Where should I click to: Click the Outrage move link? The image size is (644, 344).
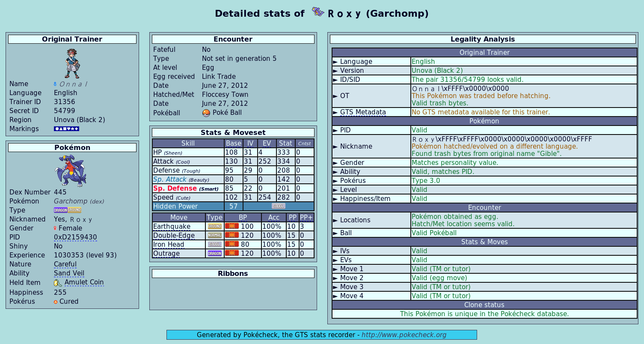[x=166, y=254]
